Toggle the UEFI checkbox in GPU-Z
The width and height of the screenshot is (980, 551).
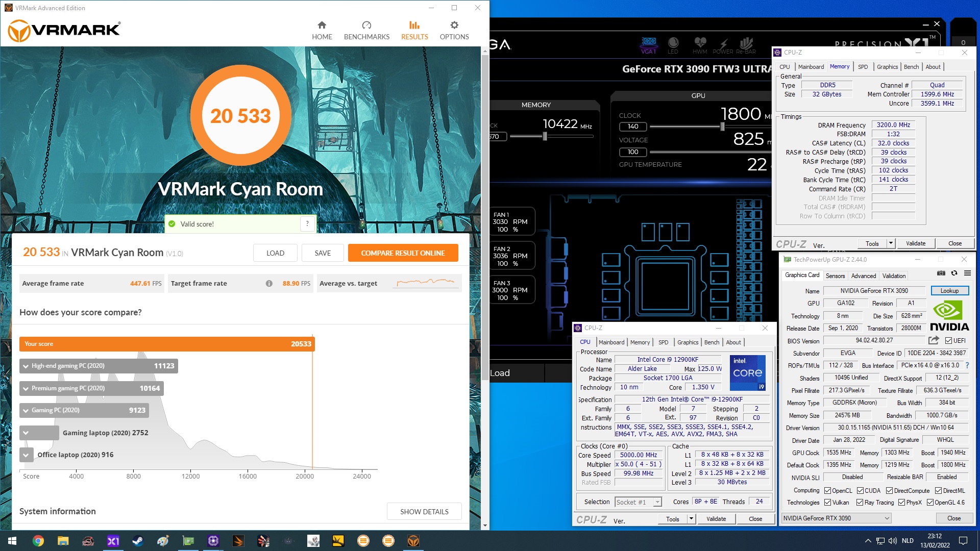tap(948, 341)
